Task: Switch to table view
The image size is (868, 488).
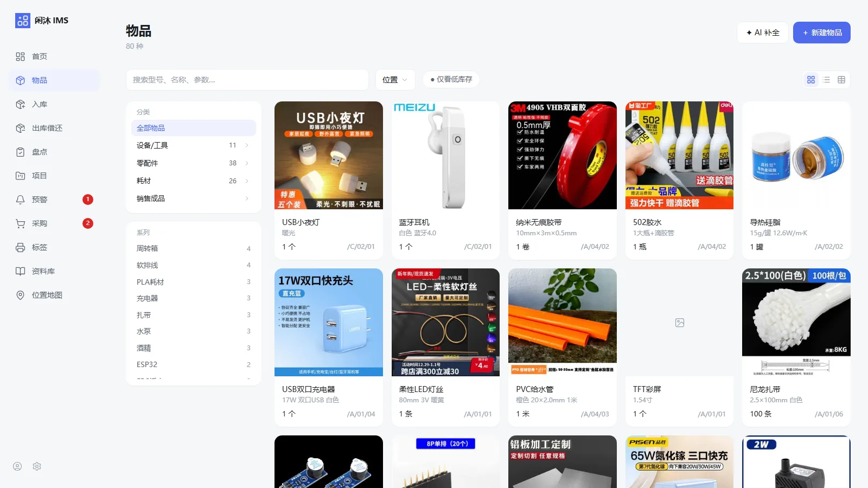Action: [841, 80]
